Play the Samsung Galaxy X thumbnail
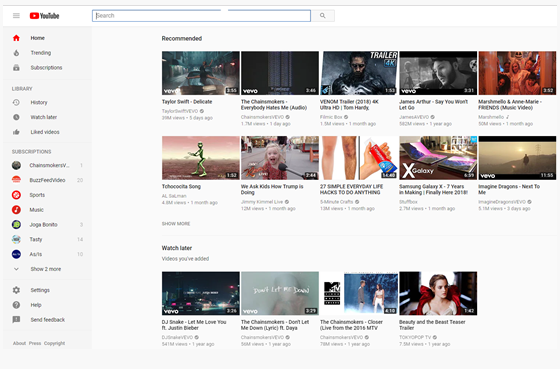 [438, 158]
